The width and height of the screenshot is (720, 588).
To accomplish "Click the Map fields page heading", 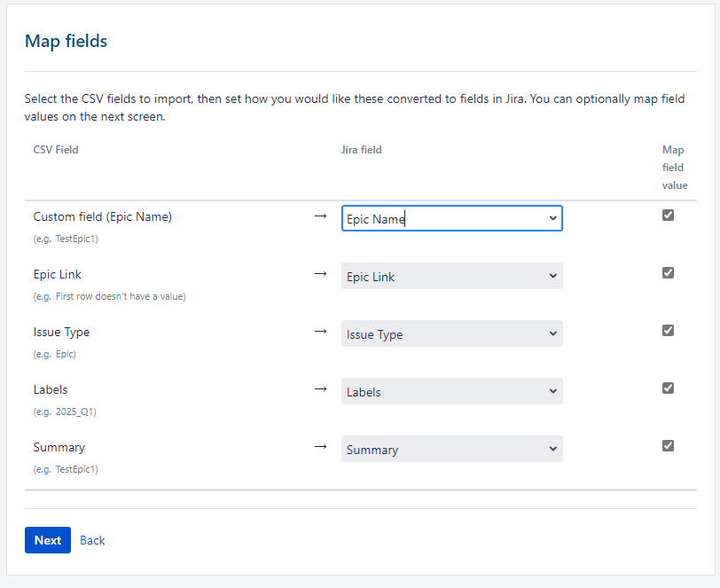I will pos(67,41).
